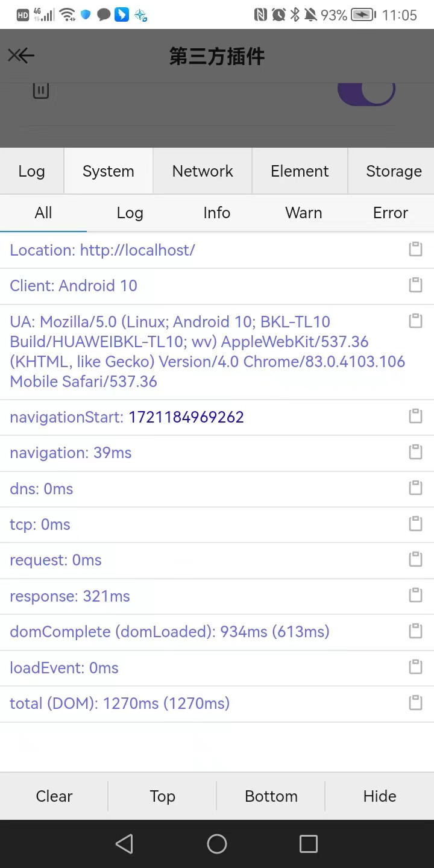Copy the Location log entry
The height and width of the screenshot is (868, 434).
tap(415, 250)
